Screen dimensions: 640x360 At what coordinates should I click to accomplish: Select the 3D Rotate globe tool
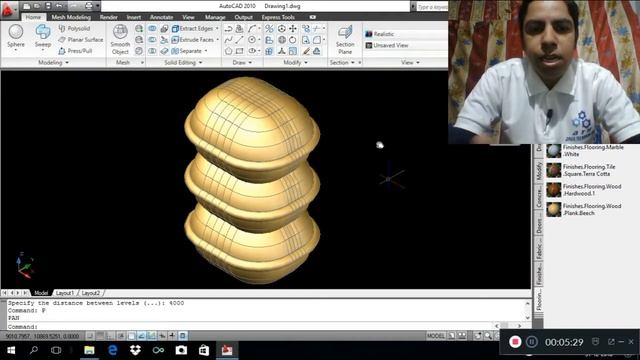[282, 40]
